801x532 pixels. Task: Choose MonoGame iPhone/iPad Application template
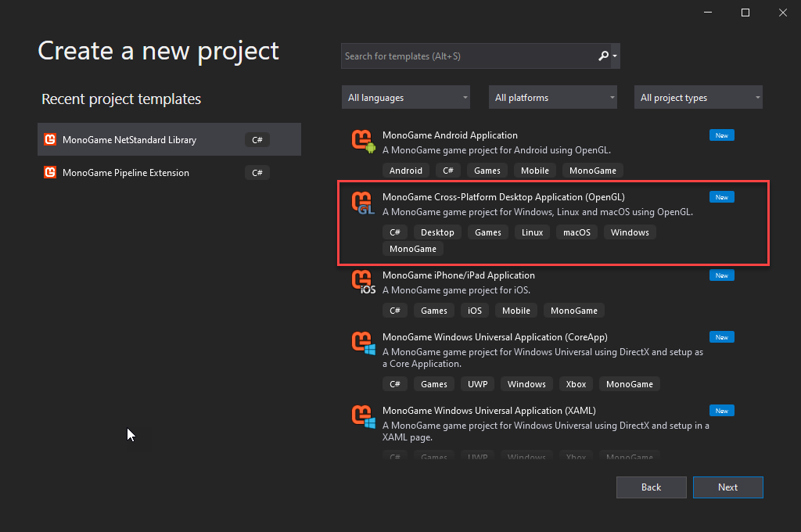[x=458, y=275]
